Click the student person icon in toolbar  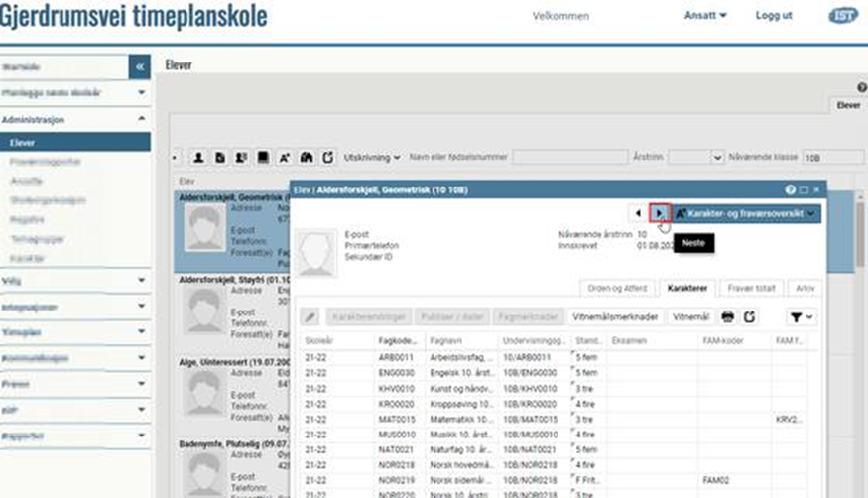[198, 158]
